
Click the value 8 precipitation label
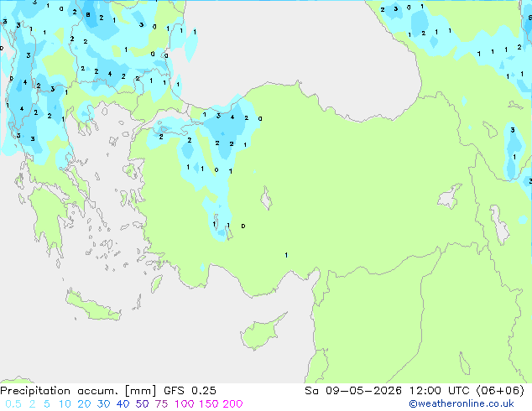click(x=88, y=14)
